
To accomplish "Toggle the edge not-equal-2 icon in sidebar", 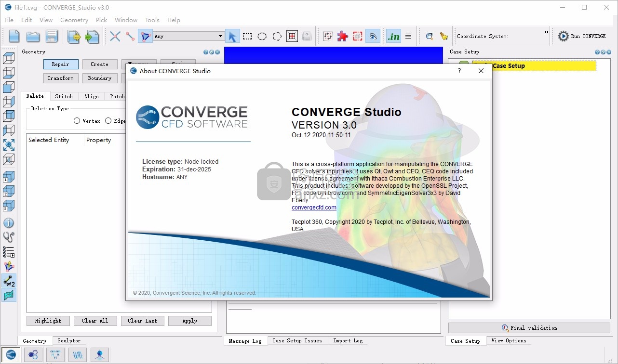I will coord(9,281).
